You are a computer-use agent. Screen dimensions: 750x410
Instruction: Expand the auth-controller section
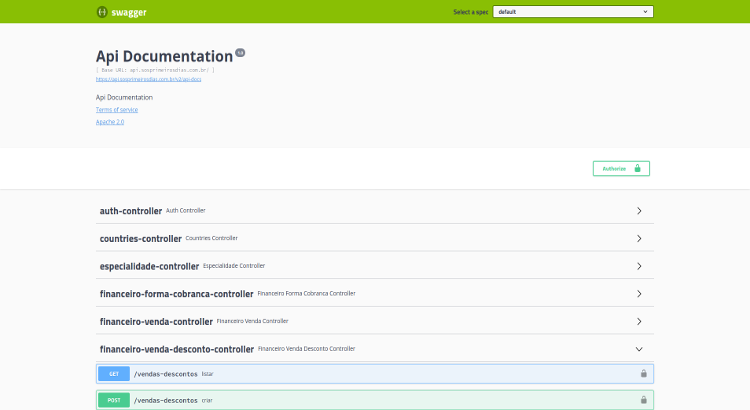click(375, 211)
